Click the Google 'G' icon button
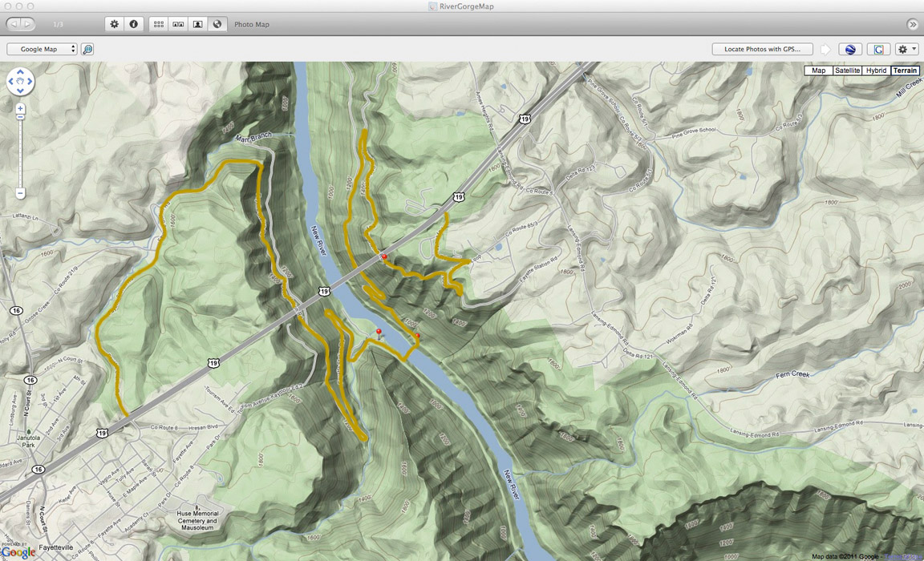Screen dimensions: 924x561 [x=878, y=50]
